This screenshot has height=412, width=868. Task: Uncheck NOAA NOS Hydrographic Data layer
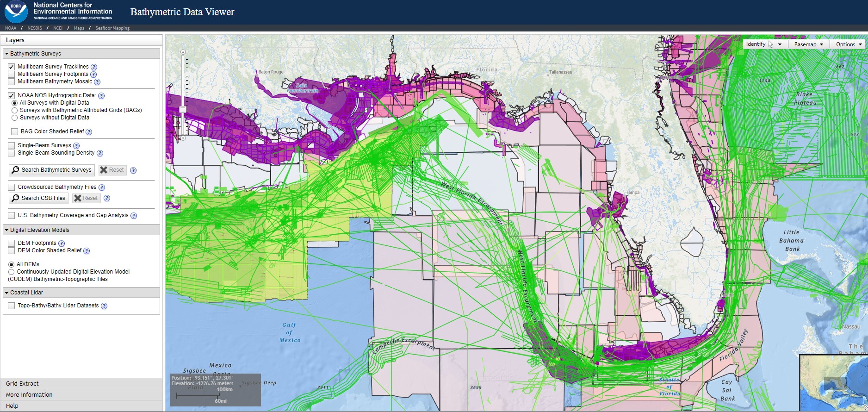[x=12, y=96]
